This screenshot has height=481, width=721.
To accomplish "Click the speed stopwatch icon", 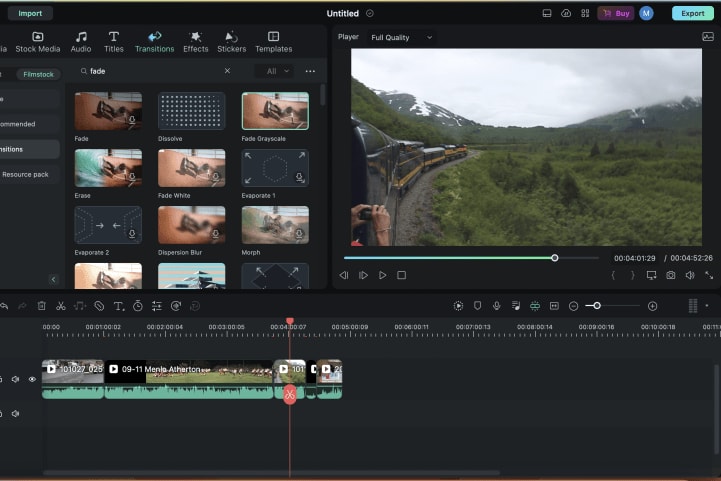I will (x=137, y=306).
